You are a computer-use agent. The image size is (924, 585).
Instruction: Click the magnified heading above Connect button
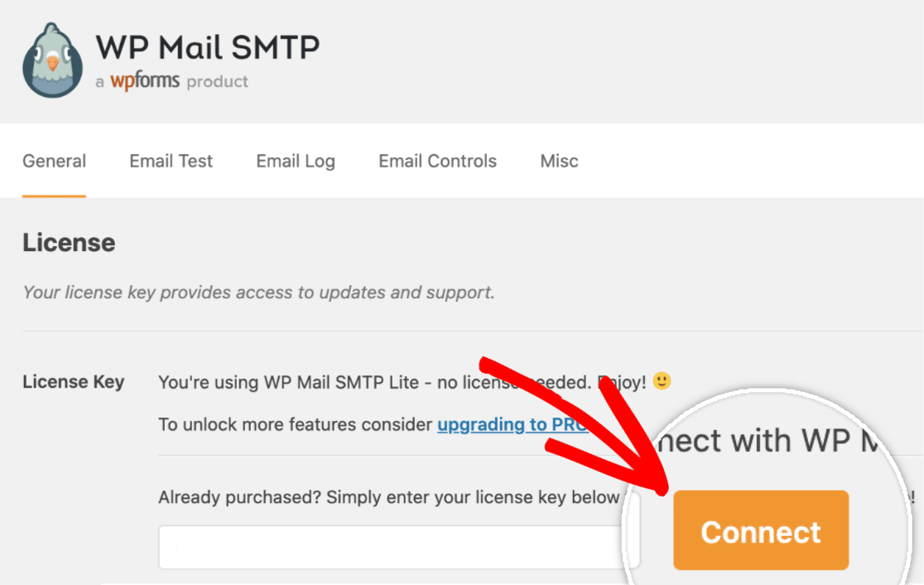(768, 441)
